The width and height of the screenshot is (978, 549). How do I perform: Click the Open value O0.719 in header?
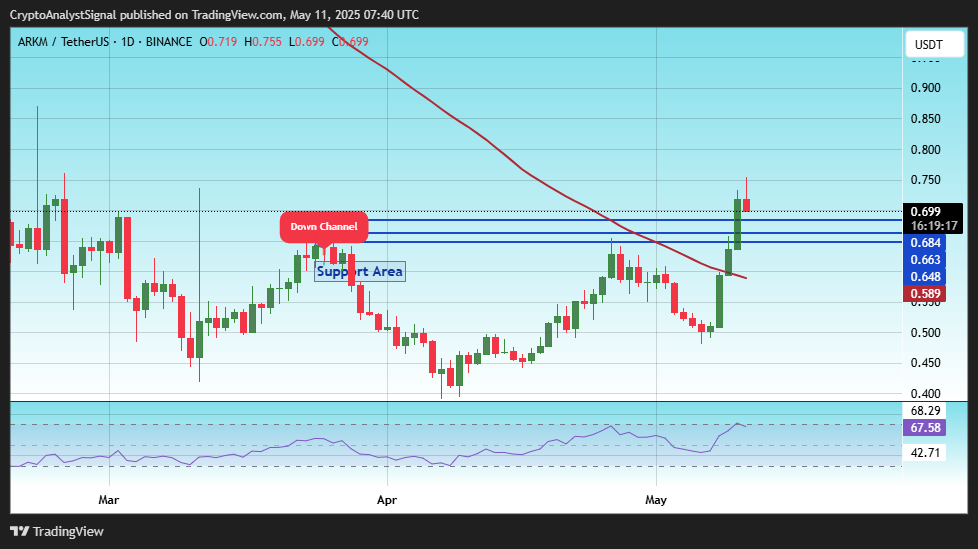tap(218, 42)
